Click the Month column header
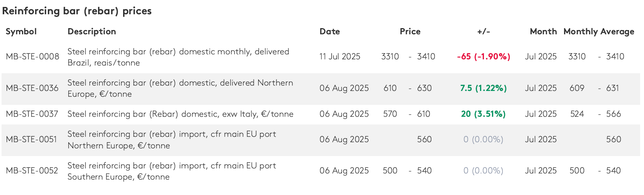Viewport: 644px width, 195px height. (543, 32)
